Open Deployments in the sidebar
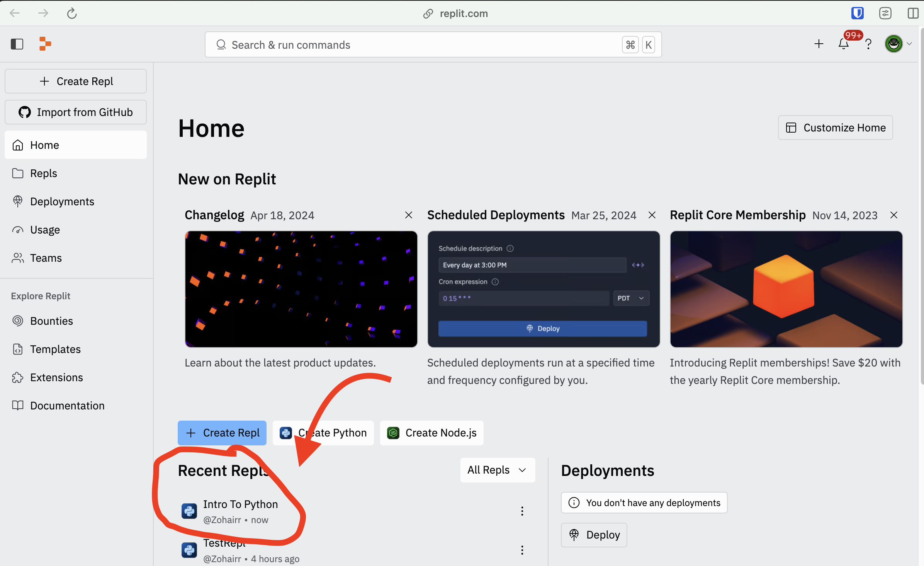Viewport: 924px width, 566px height. 76,201
